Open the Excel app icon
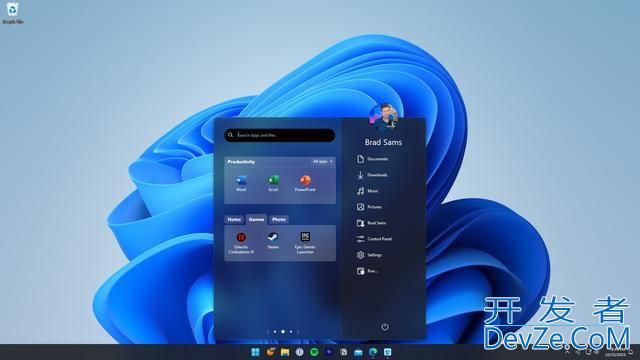 click(273, 183)
